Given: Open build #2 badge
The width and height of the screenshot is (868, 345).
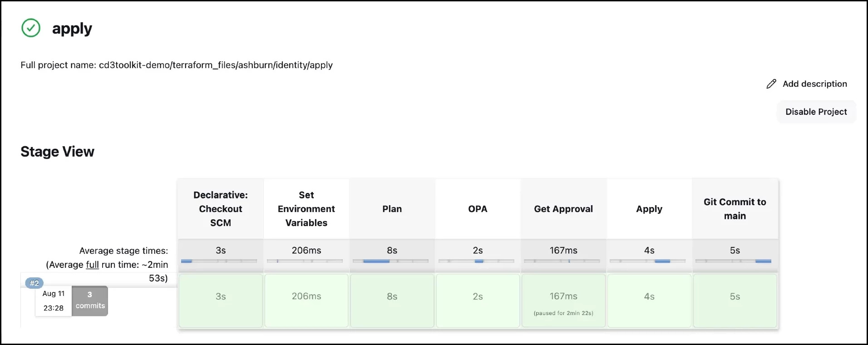Looking at the screenshot, I should tap(34, 283).
